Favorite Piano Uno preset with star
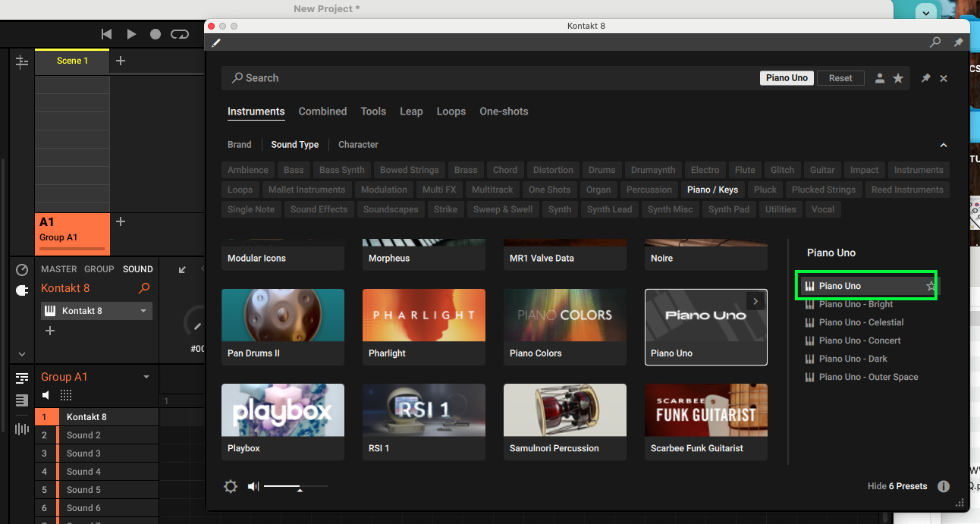The width and height of the screenshot is (980, 524). (x=931, y=286)
